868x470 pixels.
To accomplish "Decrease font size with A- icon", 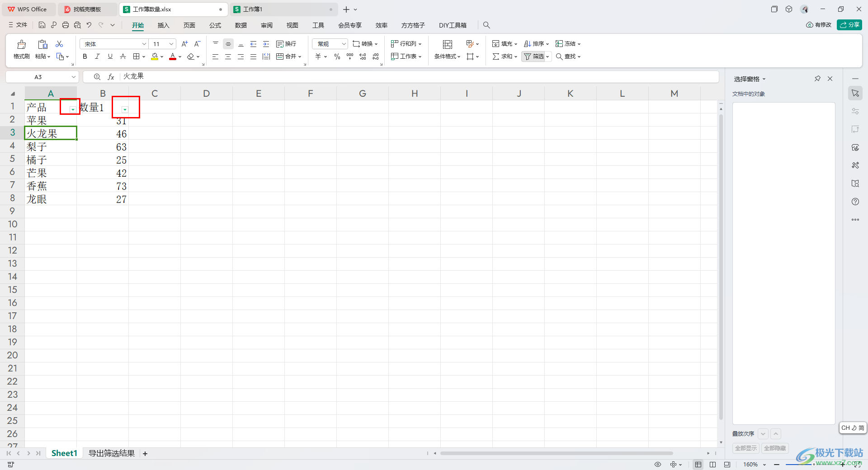I will click(x=197, y=44).
